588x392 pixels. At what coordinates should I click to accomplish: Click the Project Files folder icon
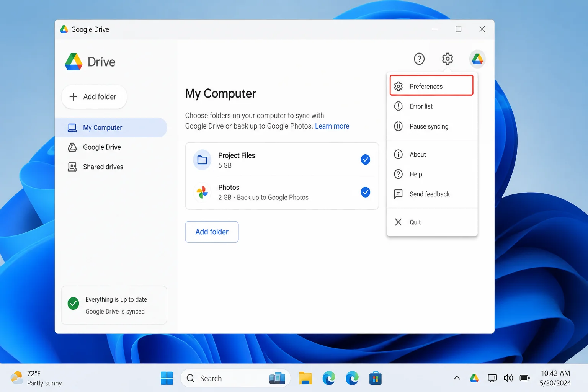coord(202,160)
